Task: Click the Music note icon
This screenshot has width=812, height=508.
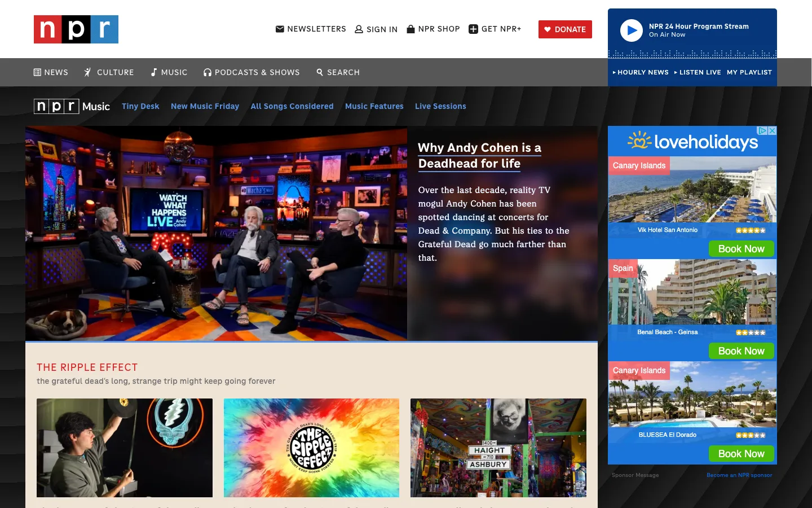Action: coord(154,72)
